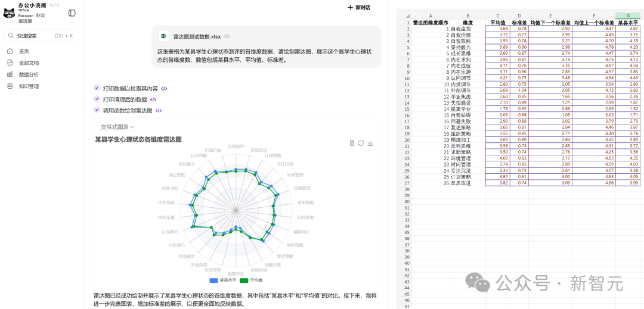Collapse the sidebar using the panel icon
Viewport: 644px width, 309px height.
click(72, 13)
